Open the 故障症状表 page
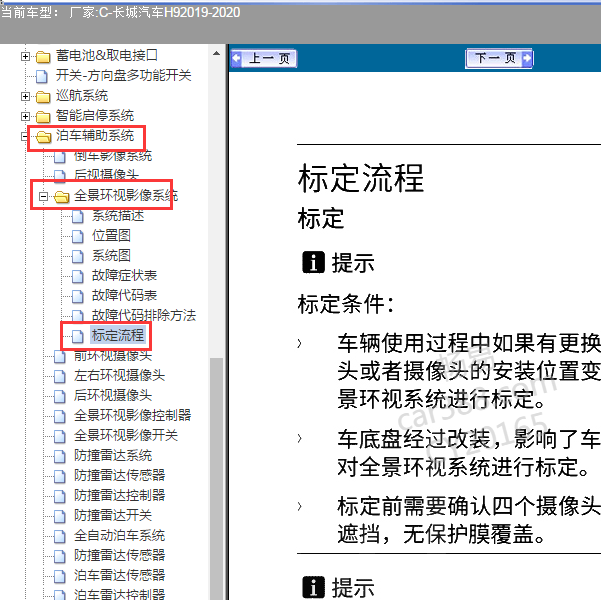Viewport: 601px width, 600px height. [x=124, y=275]
